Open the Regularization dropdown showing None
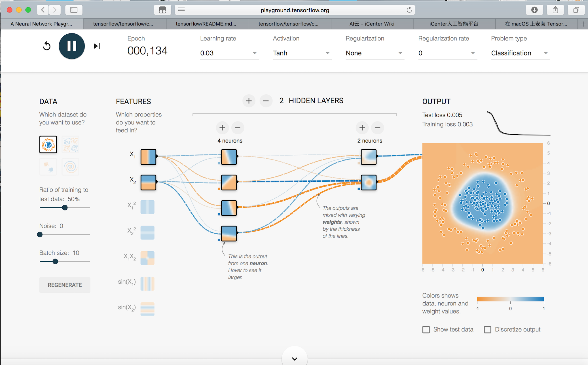Viewport: 588px width, 365px height. click(x=375, y=53)
